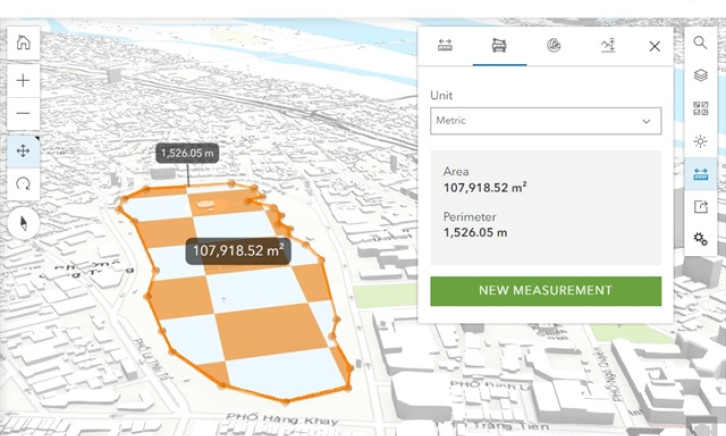
Task: Switch to the distance measurement tab
Action: [445, 45]
